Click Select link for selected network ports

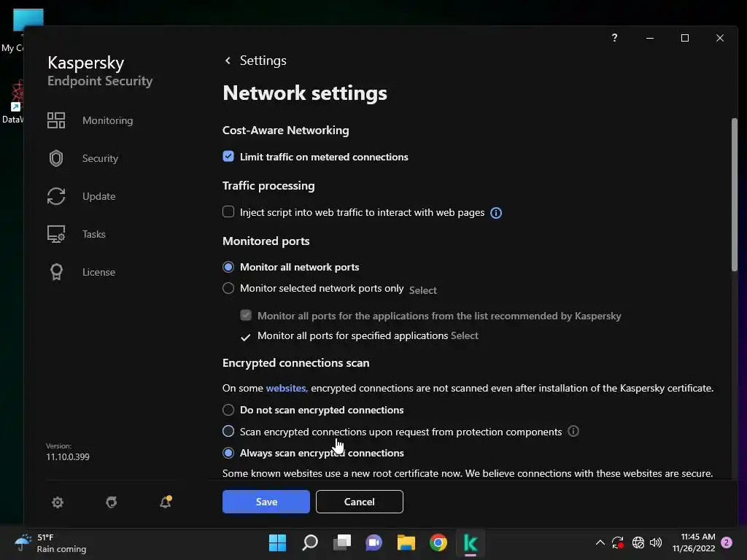coord(422,290)
